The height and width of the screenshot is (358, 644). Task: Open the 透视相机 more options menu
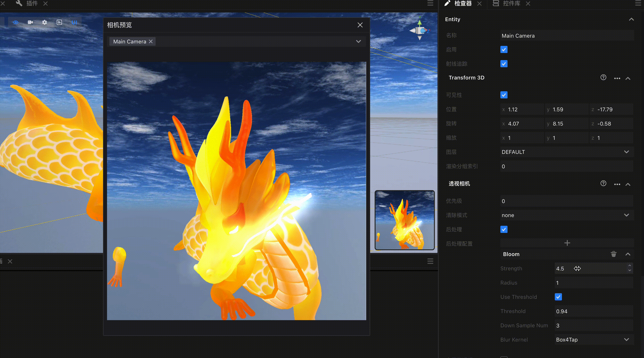(617, 184)
